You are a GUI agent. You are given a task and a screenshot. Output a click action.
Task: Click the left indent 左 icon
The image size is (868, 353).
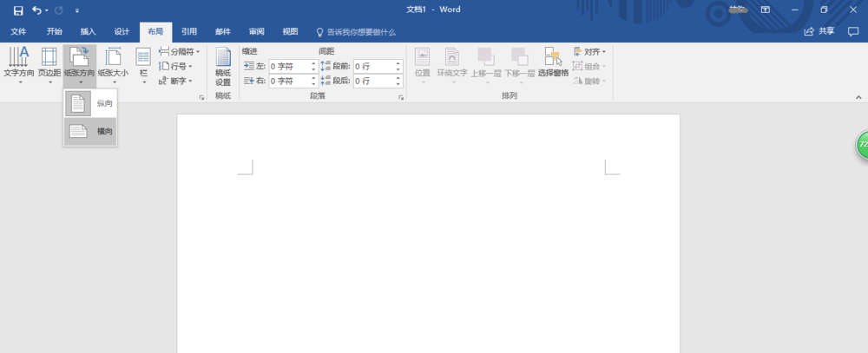[249, 67]
